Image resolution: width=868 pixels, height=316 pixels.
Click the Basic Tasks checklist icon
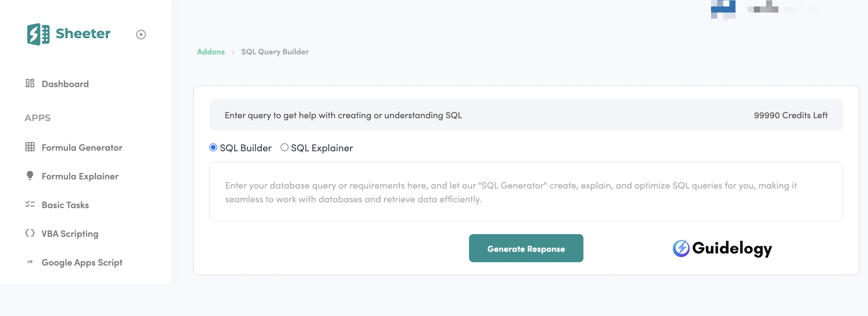[30, 204]
